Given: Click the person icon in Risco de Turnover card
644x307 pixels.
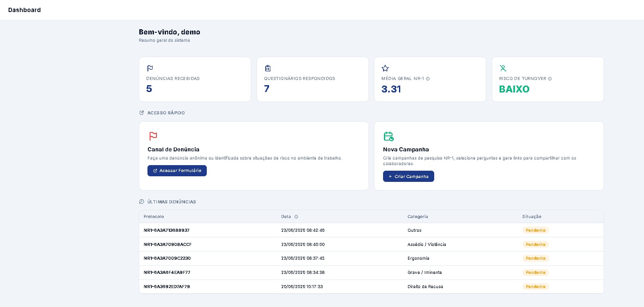Looking at the screenshot, I should click(503, 68).
